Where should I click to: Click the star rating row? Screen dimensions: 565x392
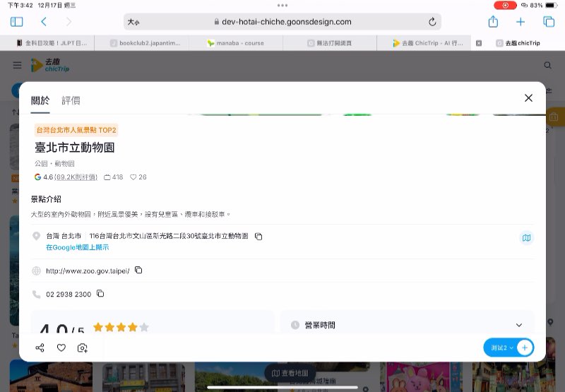(x=121, y=327)
